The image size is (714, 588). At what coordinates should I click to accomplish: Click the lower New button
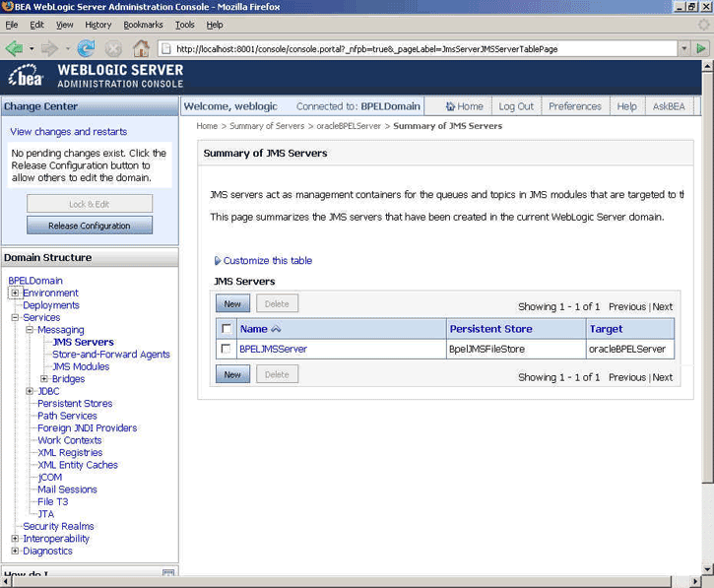point(232,374)
